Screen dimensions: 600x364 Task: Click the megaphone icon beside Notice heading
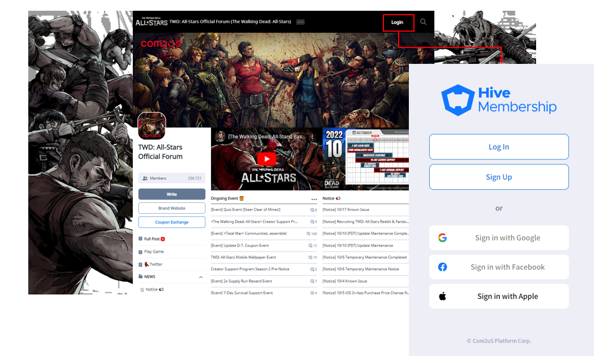pos(338,198)
